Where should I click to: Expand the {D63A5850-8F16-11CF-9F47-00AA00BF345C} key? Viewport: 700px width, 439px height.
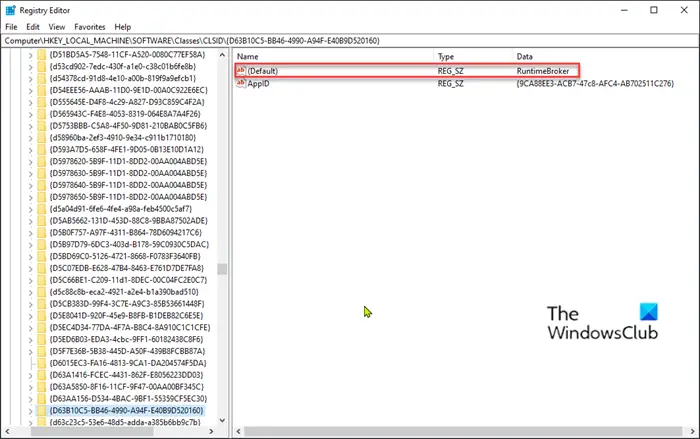30,387
